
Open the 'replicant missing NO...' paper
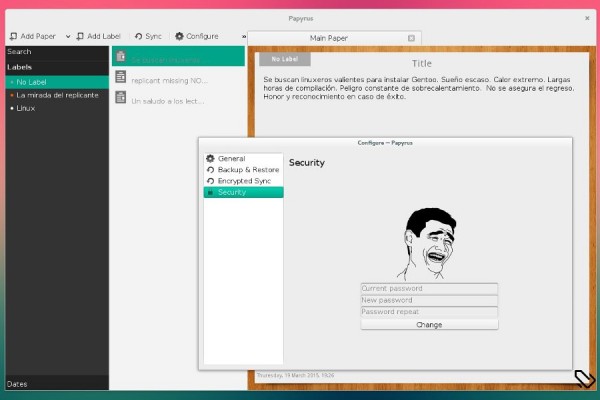pyautogui.click(x=168, y=79)
